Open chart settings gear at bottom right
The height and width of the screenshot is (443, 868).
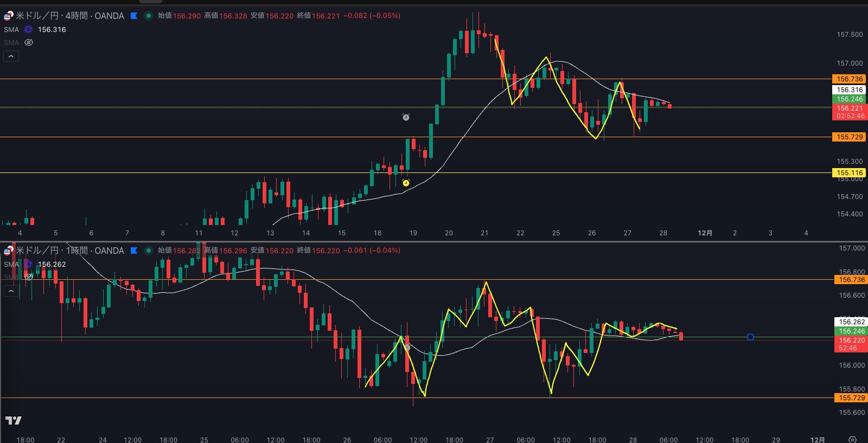pyautogui.click(x=852, y=439)
